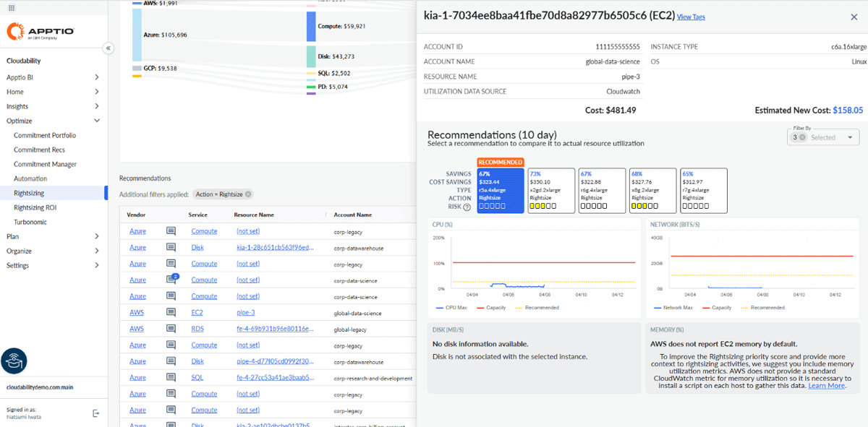The image size is (868, 427).
Task: Collapse the Optimize menu chevron
Action: (97, 121)
